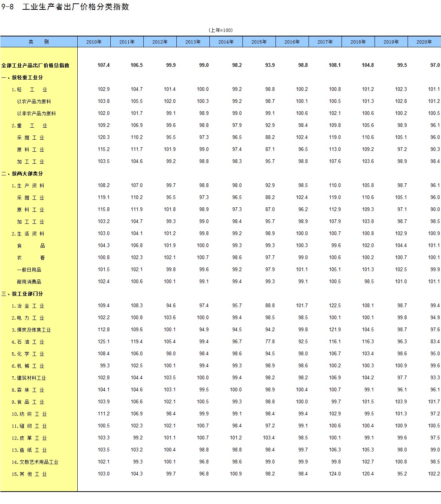441x504 pixels.
Task: Click the 一、按轻重工业分 section heading
Action: (22, 77)
